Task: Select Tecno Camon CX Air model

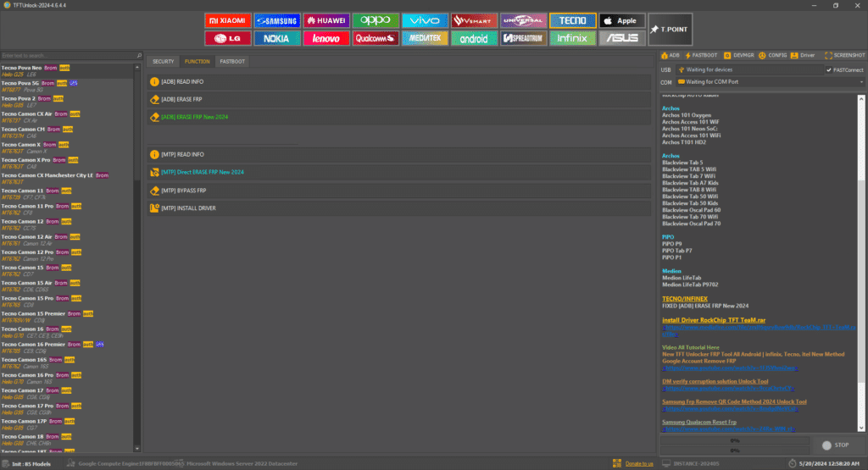Action: tap(66, 117)
